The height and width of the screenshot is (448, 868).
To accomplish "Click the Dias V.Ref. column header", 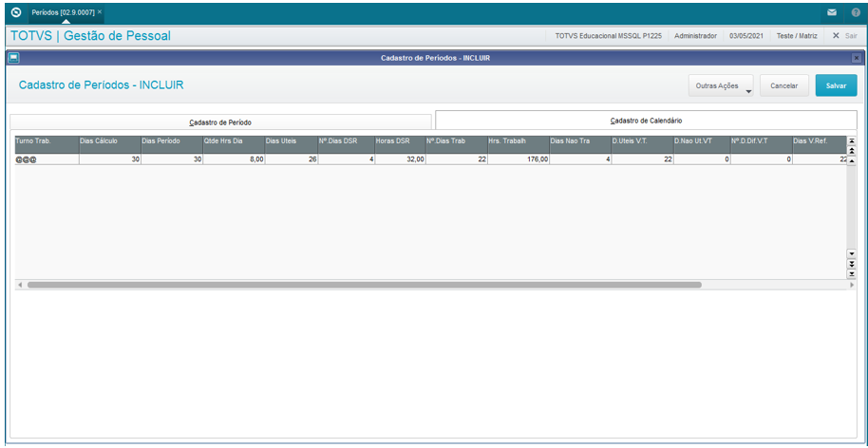I will [820, 144].
